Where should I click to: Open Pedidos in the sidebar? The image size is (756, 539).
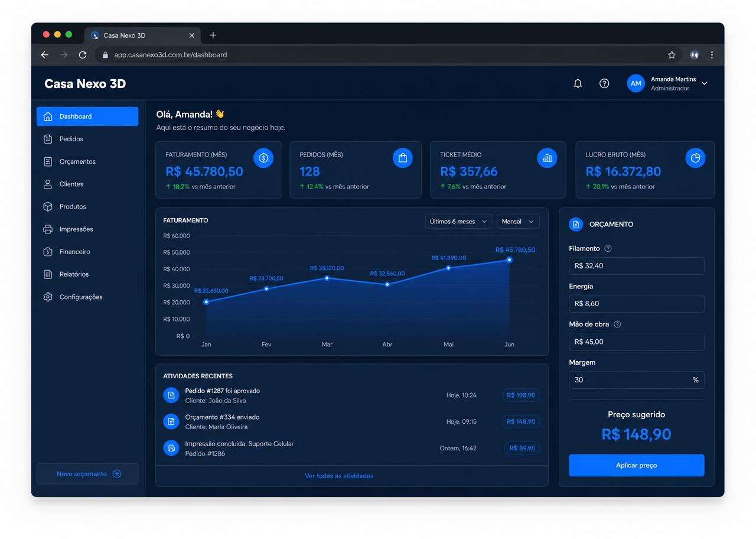[x=87, y=139]
